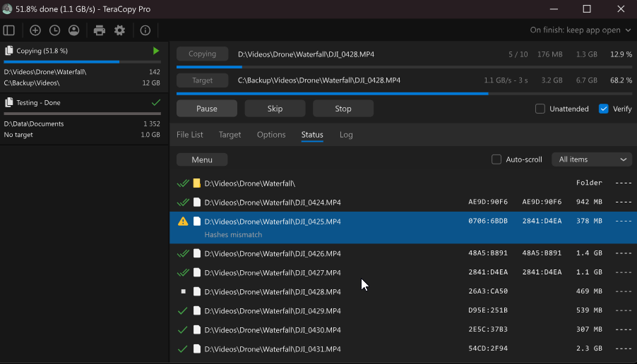Click the file icon of DJI_0424.MP4

(196, 202)
